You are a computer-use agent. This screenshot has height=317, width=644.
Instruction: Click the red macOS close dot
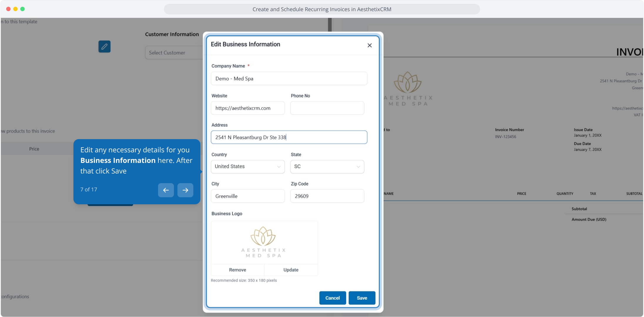8,9
